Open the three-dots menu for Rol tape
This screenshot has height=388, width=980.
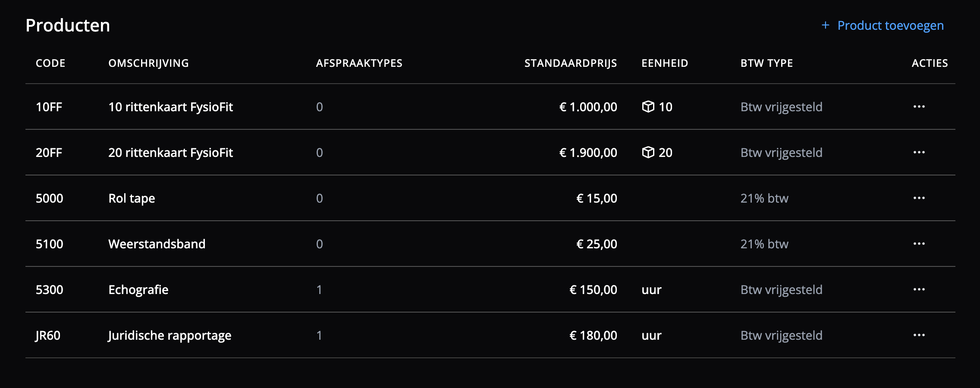pyautogui.click(x=919, y=198)
